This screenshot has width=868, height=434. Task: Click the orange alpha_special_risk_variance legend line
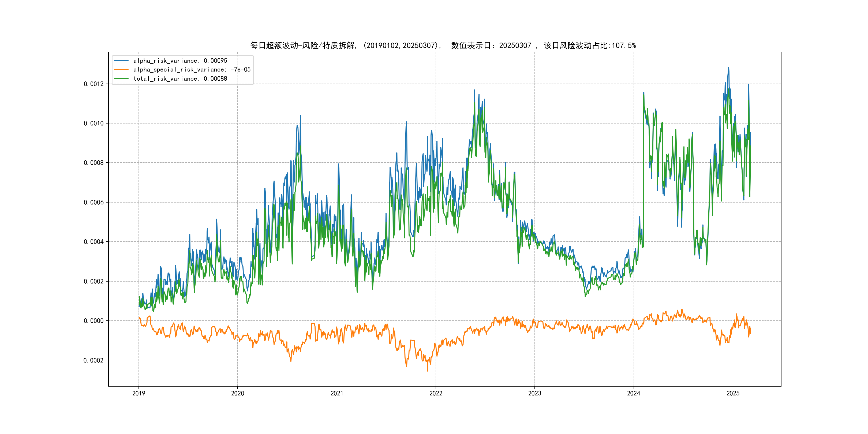(121, 69)
